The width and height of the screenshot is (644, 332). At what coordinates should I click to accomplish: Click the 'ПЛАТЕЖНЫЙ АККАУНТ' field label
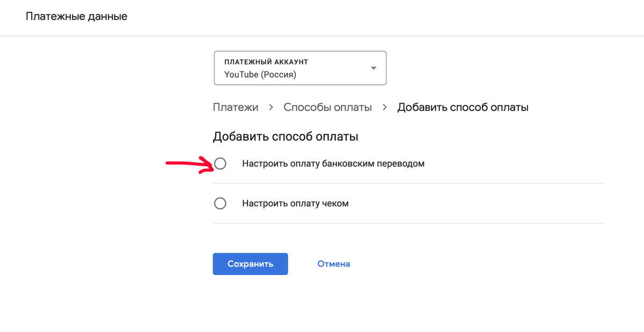(x=266, y=62)
